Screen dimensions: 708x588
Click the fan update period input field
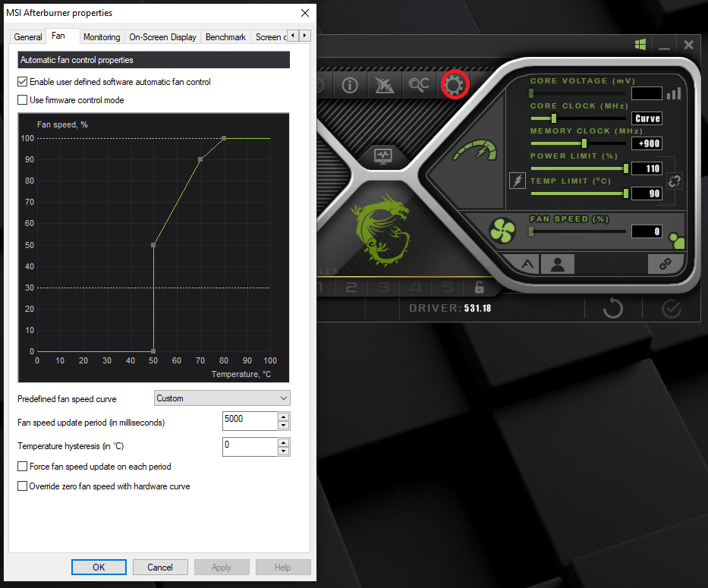tap(250, 421)
